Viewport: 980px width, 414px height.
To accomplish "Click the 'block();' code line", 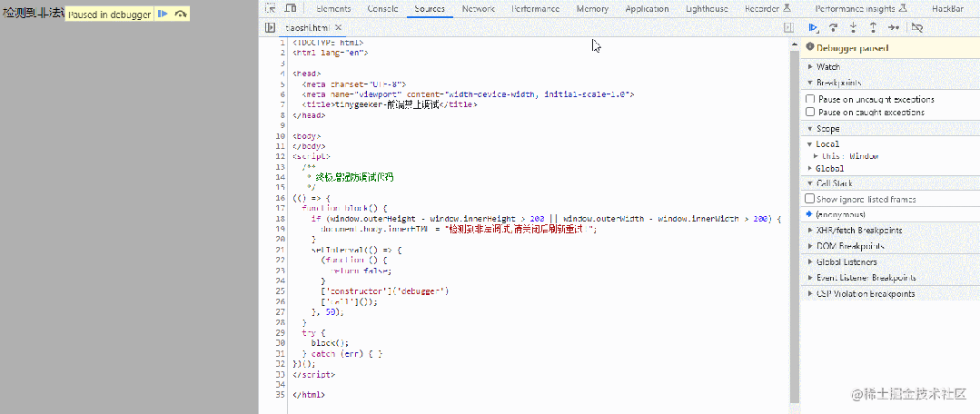I will [x=329, y=343].
